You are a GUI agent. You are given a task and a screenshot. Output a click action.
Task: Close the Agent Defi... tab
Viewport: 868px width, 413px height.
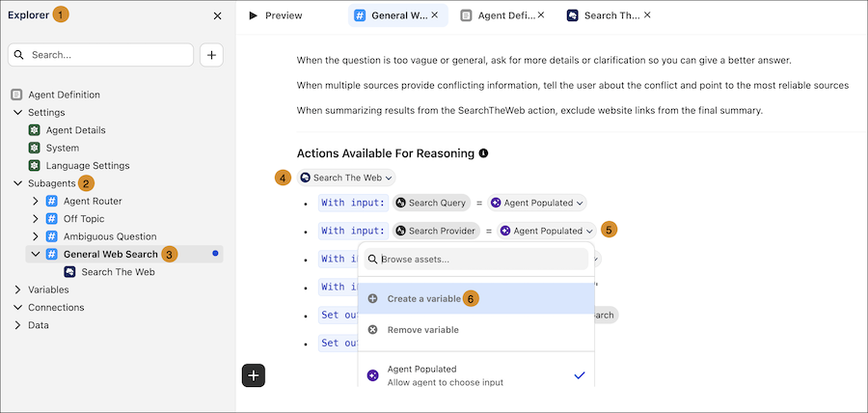click(x=541, y=14)
